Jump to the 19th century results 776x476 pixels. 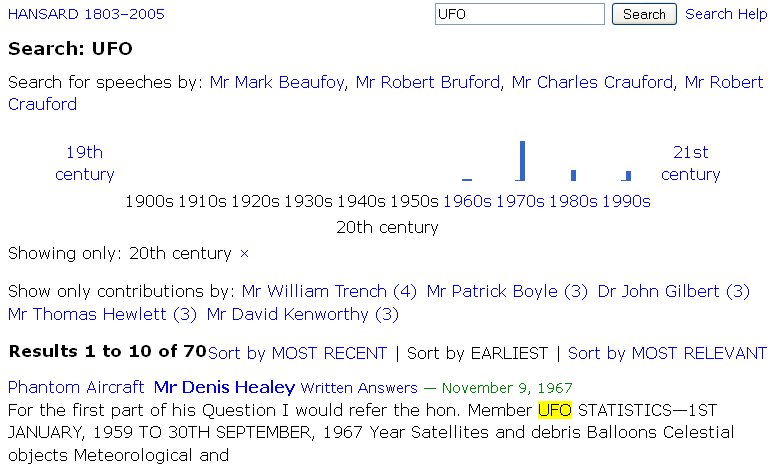(85, 163)
